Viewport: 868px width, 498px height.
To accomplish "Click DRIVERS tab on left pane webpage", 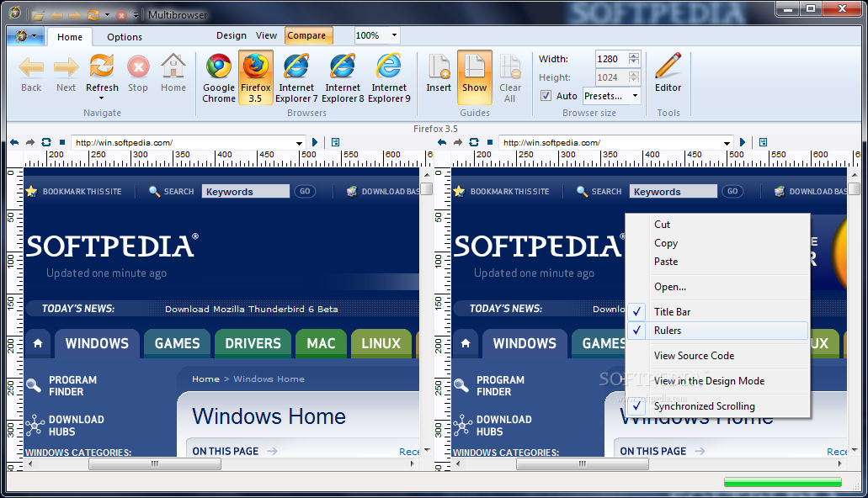I will pos(253,343).
